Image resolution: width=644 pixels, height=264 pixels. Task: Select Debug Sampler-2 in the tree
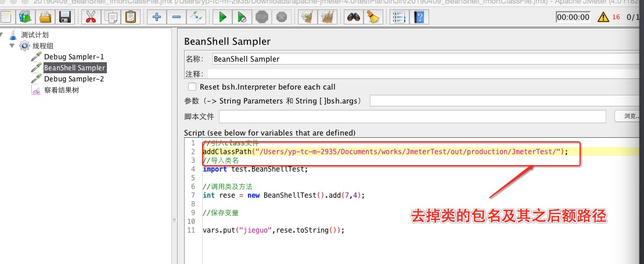(74, 79)
